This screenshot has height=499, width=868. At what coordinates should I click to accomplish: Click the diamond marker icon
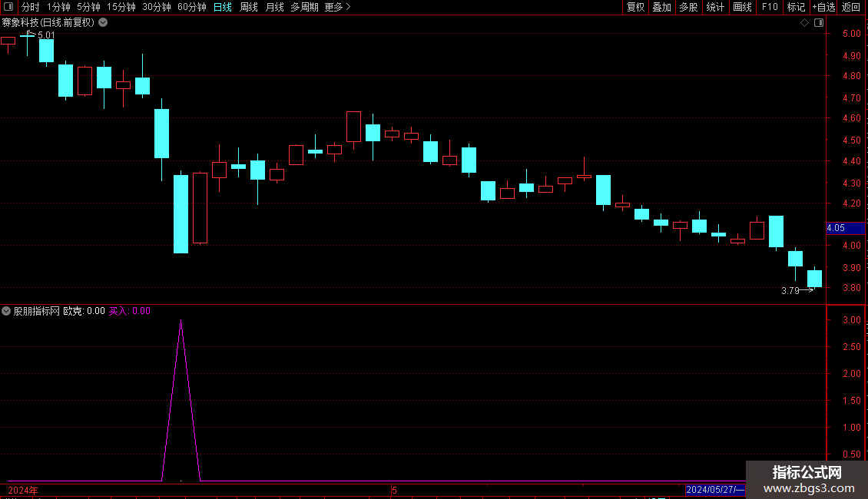click(805, 23)
